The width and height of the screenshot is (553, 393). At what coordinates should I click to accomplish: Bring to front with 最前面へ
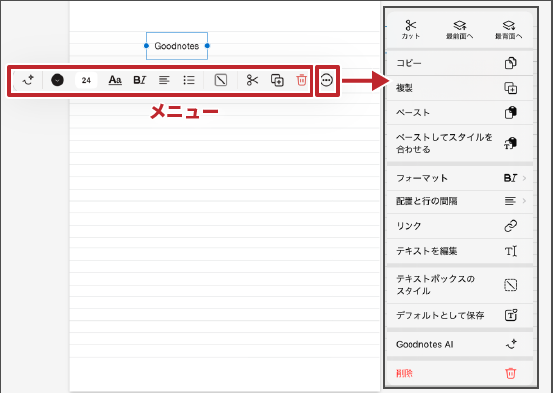click(x=460, y=30)
